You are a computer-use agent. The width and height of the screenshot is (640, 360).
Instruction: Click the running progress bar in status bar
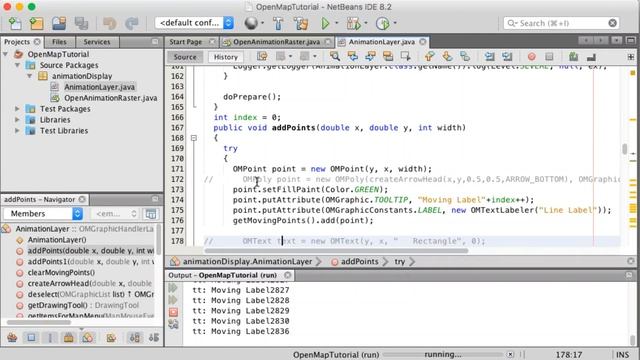[442, 354]
